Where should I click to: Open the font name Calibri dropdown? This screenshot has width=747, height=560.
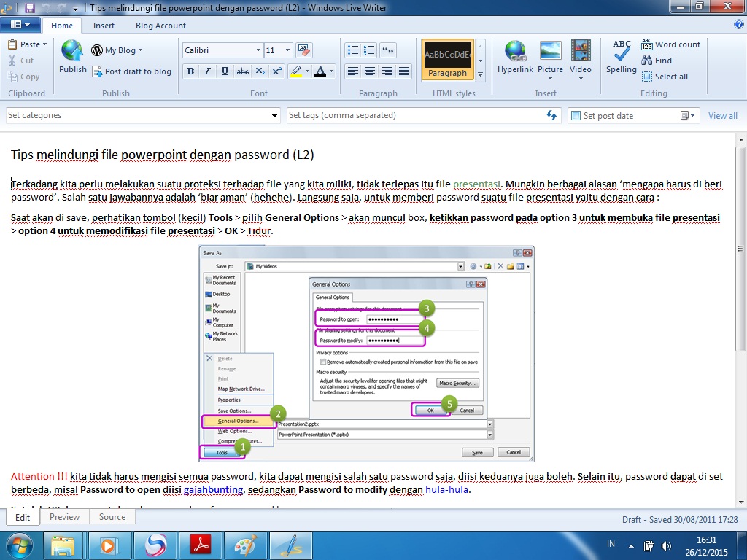click(258, 50)
